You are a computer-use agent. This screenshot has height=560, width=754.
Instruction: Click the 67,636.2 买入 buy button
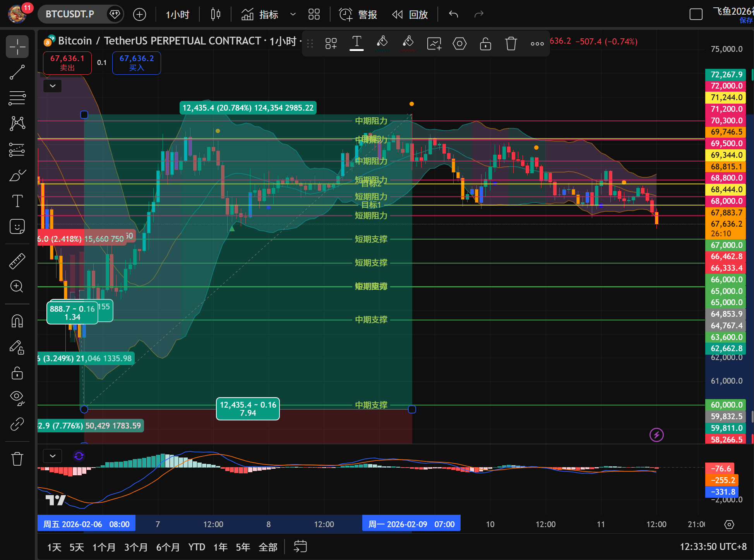pos(136,63)
